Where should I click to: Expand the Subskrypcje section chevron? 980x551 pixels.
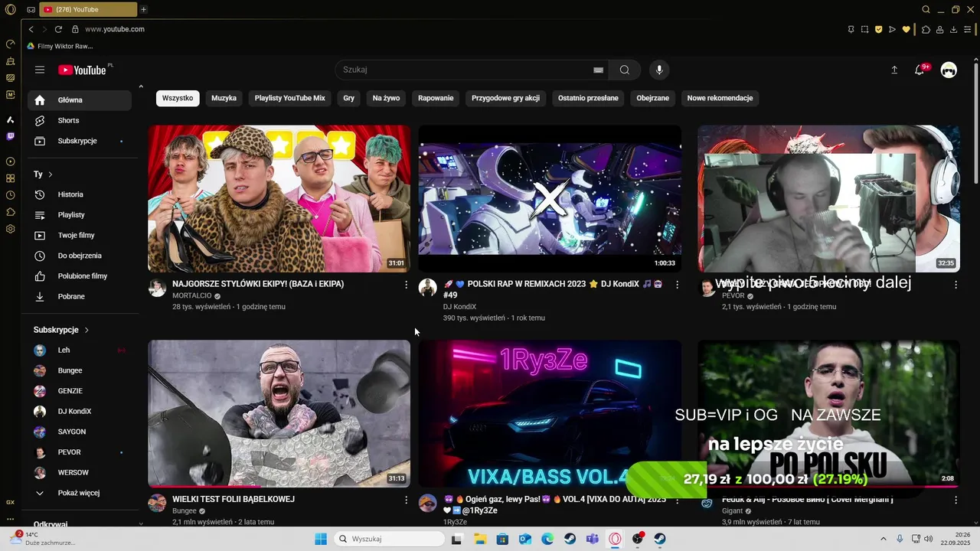coord(87,330)
